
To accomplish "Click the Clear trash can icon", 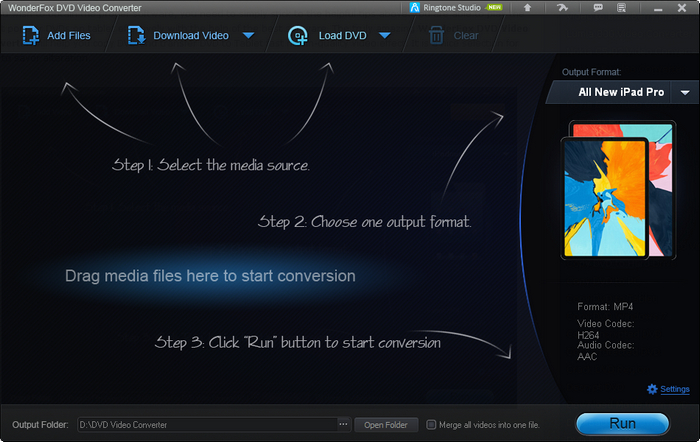I will (436, 35).
